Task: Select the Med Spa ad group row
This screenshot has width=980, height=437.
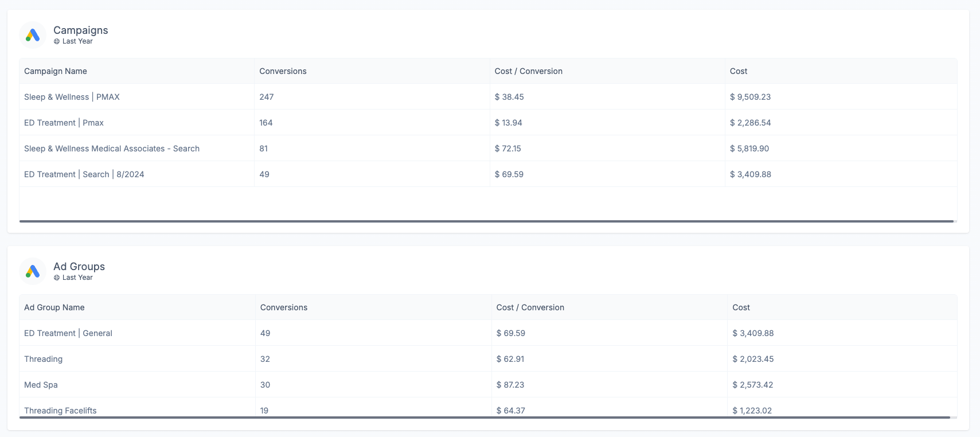Action: [x=488, y=385]
